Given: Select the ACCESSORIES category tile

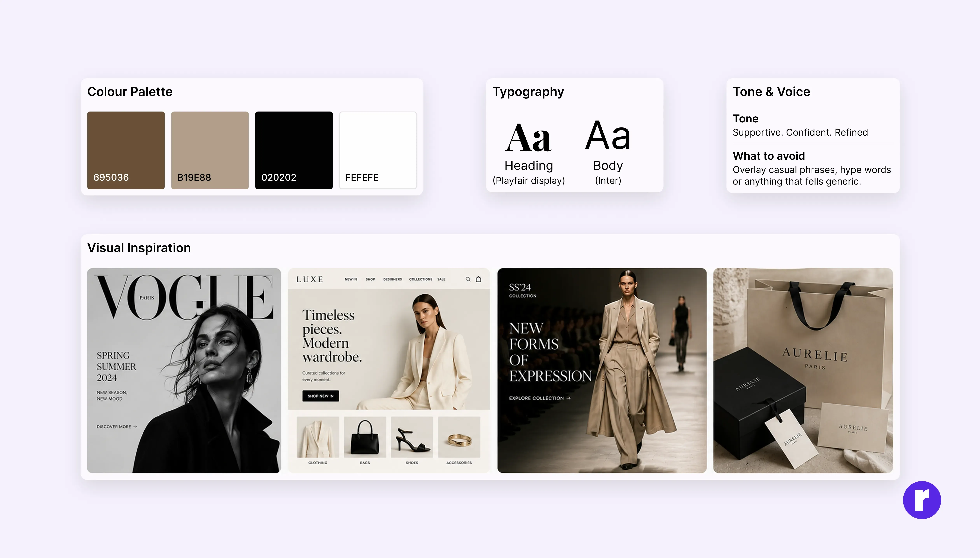Looking at the screenshot, I should click(459, 441).
